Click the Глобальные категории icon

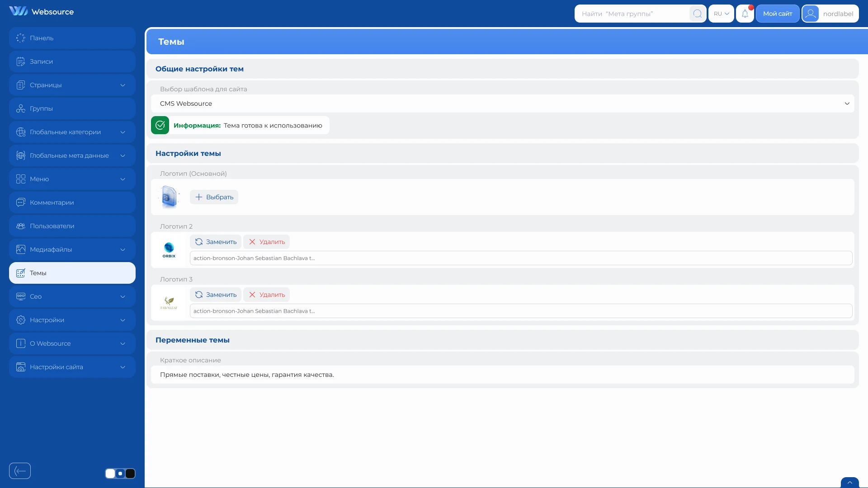click(21, 132)
